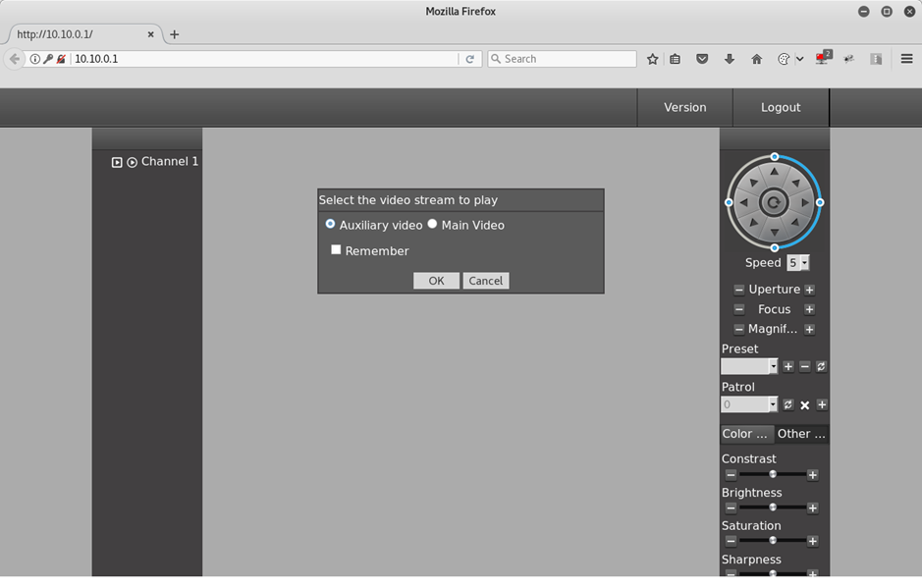Call the Preset with the refresh icon

(x=822, y=367)
